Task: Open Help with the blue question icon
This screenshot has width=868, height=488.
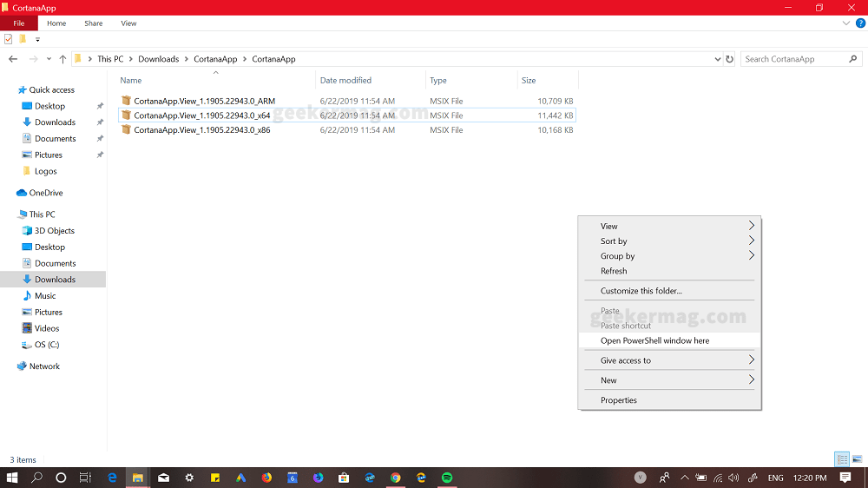Action: click(x=861, y=23)
